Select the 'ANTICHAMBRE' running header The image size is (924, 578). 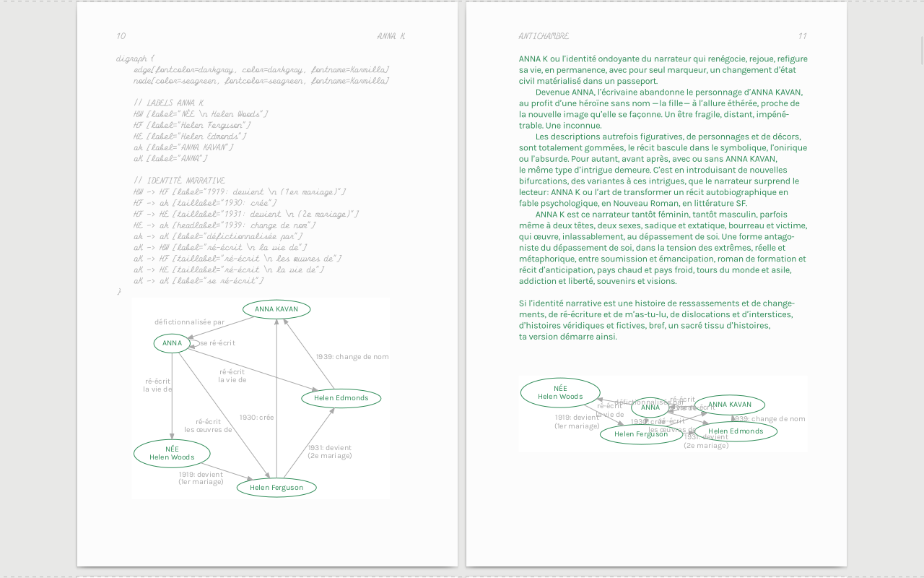click(x=544, y=36)
